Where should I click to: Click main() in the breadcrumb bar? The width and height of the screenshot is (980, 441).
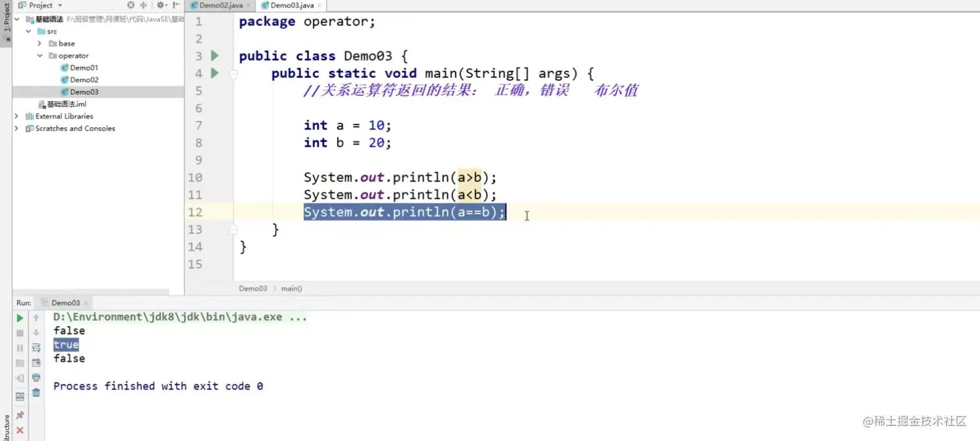(291, 289)
